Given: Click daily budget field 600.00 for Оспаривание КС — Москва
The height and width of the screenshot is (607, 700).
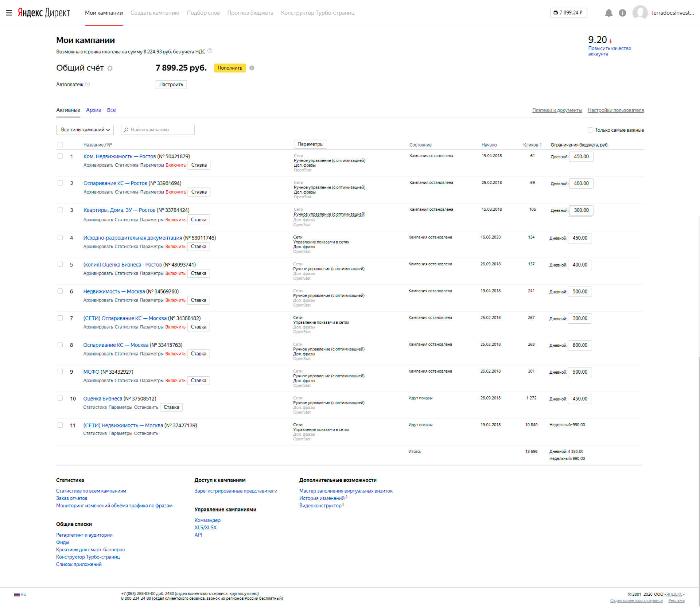Looking at the screenshot, I should point(580,345).
